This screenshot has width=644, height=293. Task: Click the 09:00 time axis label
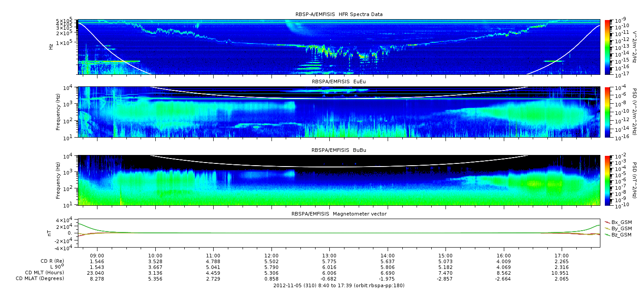coord(97,256)
